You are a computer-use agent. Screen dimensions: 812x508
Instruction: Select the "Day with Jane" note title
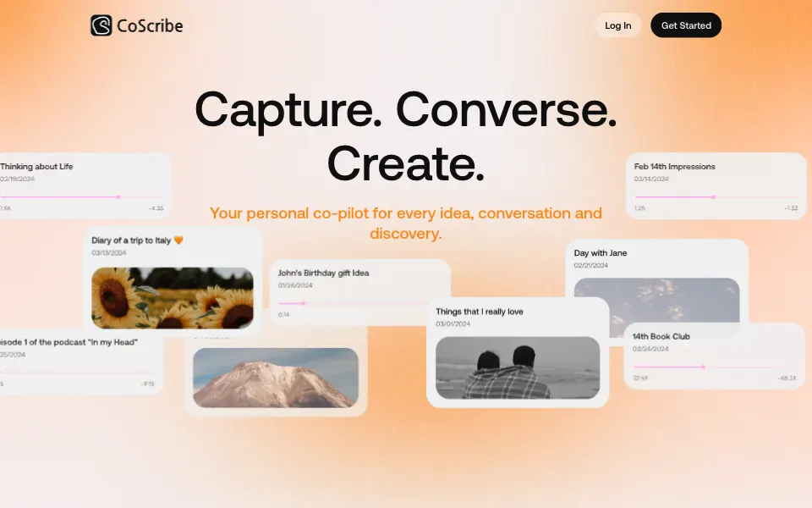point(601,253)
